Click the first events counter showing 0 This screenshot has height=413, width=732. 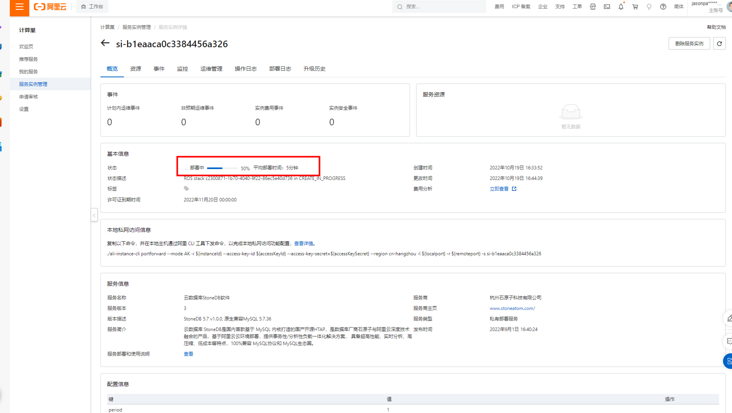110,122
